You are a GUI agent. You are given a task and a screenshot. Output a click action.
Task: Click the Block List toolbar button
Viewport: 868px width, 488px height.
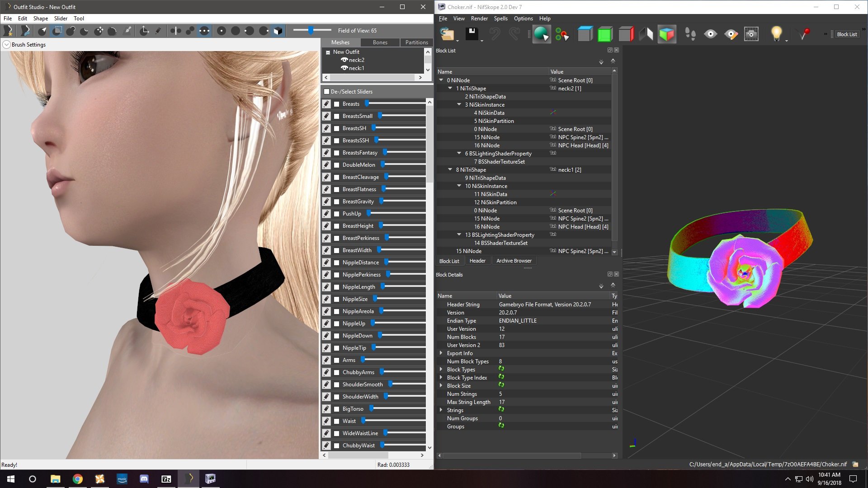tap(847, 34)
